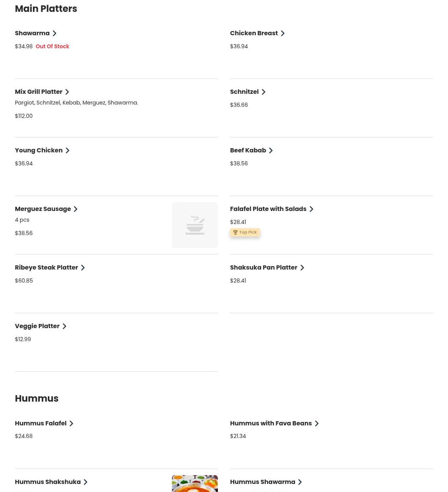Expand Hummus with Fava Beans chevron
Image resolution: width=448 pixels, height=492 pixels.
pyautogui.click(x=317, y=423)
